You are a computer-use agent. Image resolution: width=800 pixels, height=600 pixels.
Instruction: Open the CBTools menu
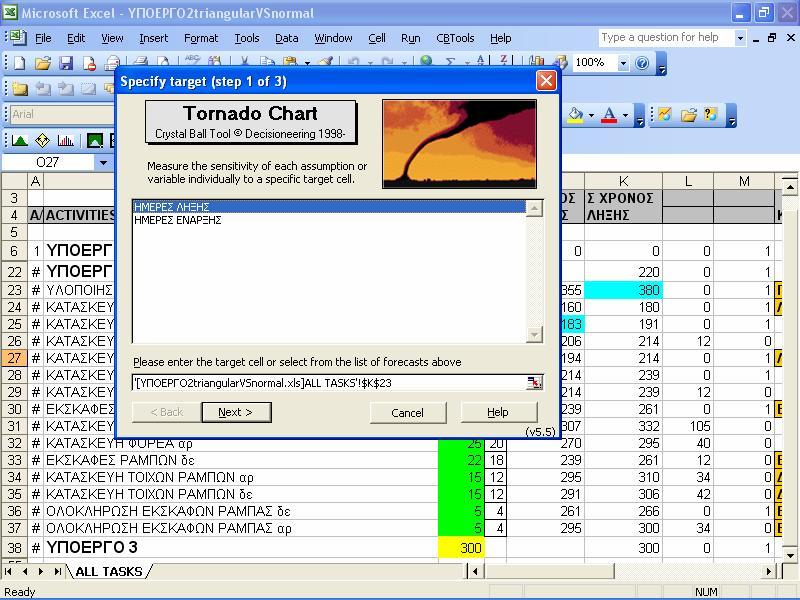pyautogui.click(x=455, y=38)
